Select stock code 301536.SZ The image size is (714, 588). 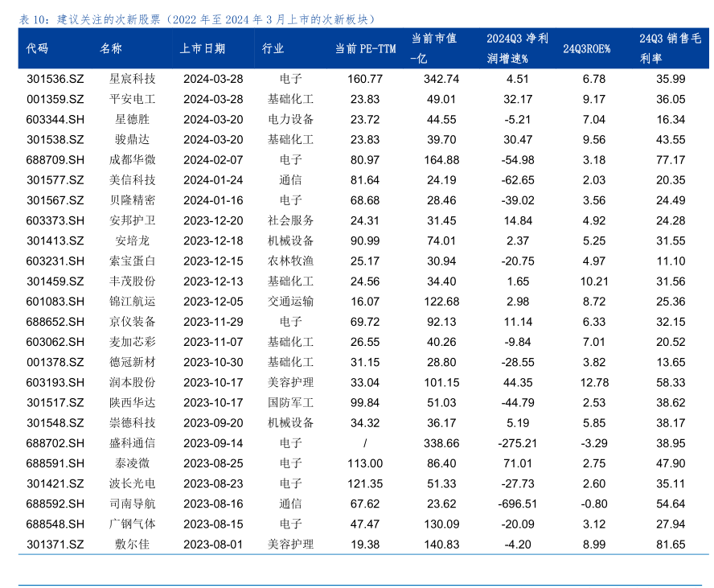click(x=55, y=79)
